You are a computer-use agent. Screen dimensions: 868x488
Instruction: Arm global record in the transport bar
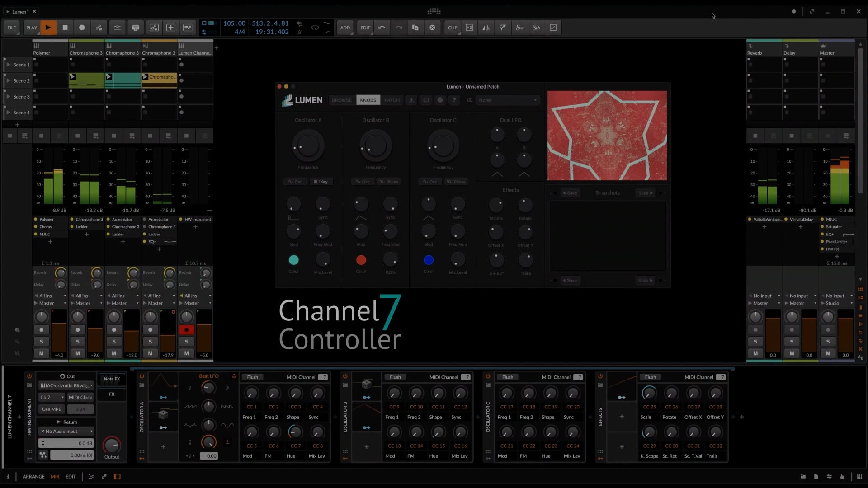coord(82,28)
